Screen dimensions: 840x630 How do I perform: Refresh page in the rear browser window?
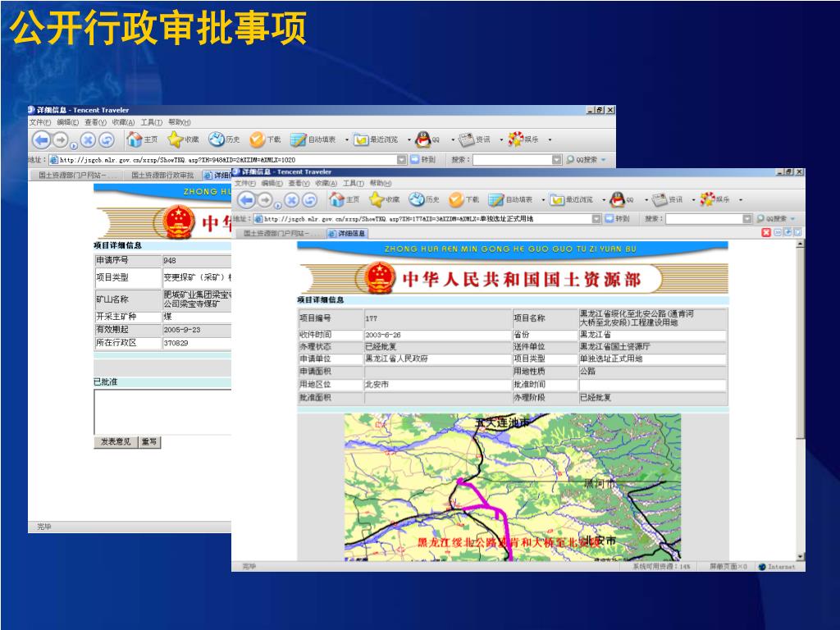click(x=107, y=139)
